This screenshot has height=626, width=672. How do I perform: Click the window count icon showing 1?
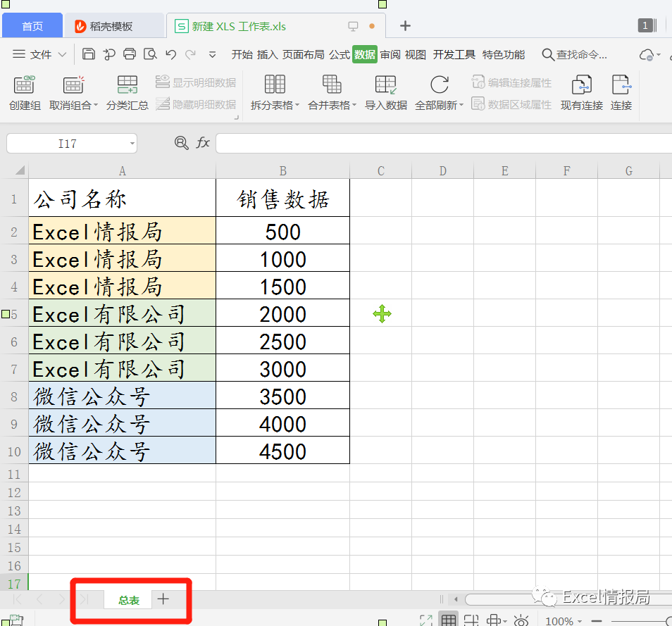[x=647, y=26]
